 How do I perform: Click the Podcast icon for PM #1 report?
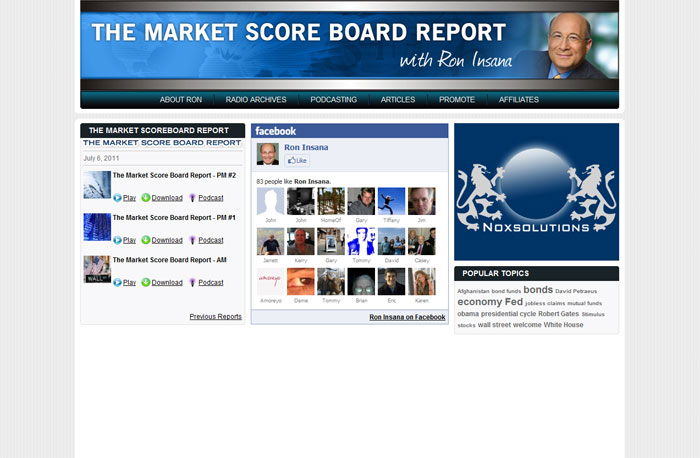click(192, 240)
